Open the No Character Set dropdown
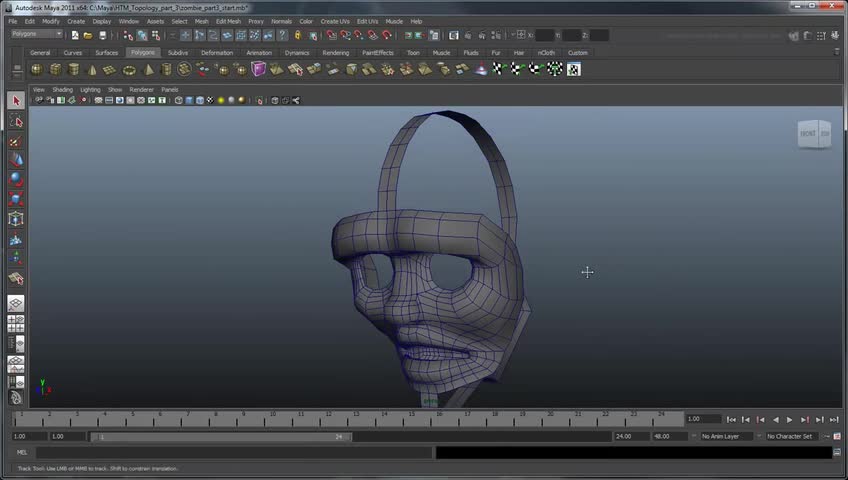Viewport: 848px width, 480px height. [794, 436]
